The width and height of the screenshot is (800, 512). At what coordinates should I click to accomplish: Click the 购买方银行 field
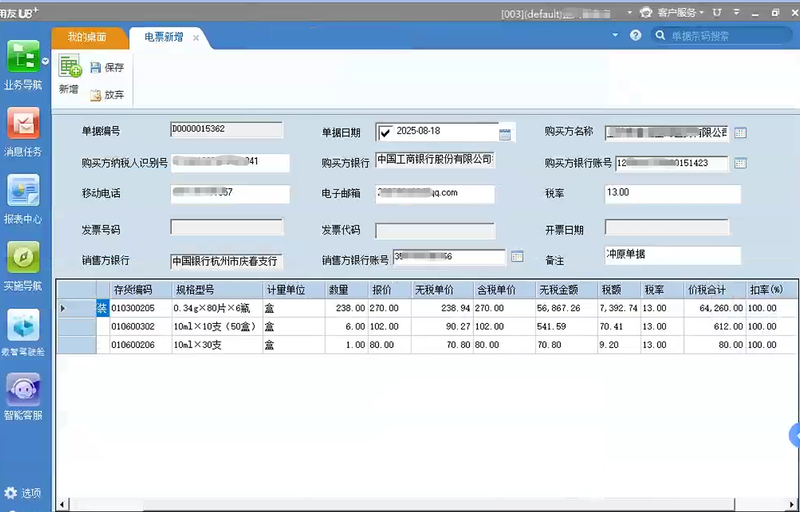point(435,161)
